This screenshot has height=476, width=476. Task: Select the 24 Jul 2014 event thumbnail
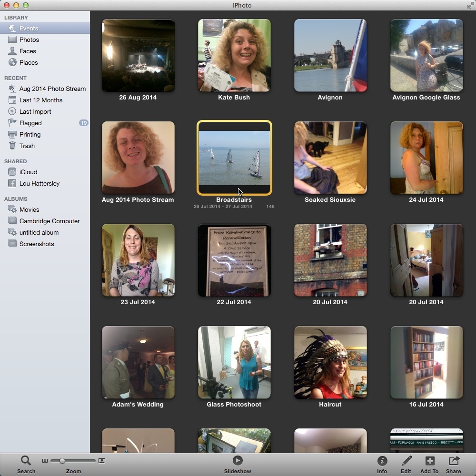[x=426, y=158]
